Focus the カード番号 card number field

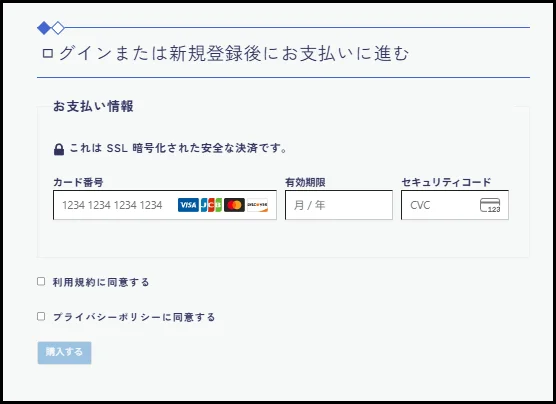pos(165,205)
